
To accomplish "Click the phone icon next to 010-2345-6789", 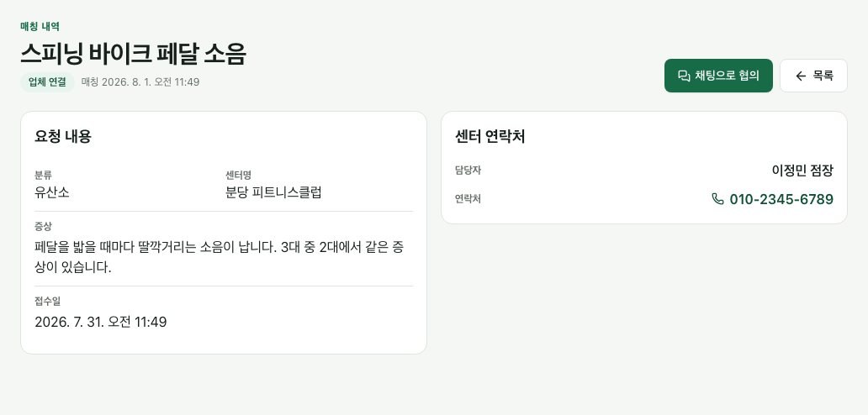I will [x=717, y=199].
